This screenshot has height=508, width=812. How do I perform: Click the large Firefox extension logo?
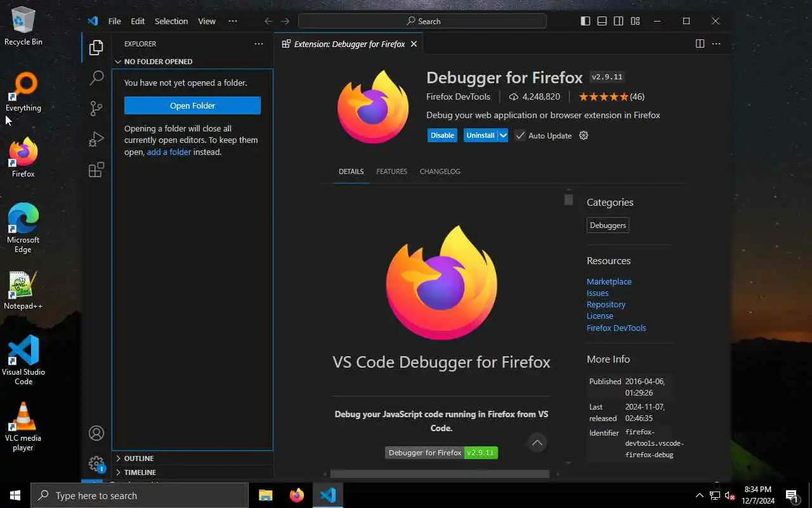(x=373, y=107)
